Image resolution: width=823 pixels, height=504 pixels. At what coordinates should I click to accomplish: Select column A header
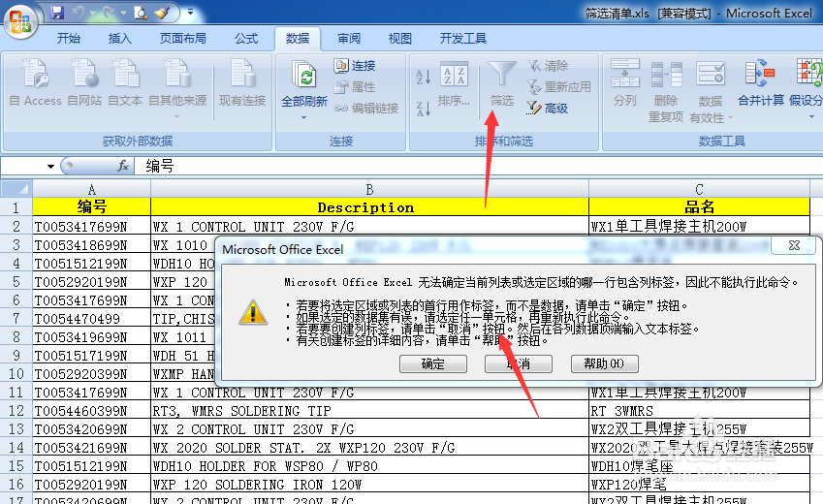point(92,189)
